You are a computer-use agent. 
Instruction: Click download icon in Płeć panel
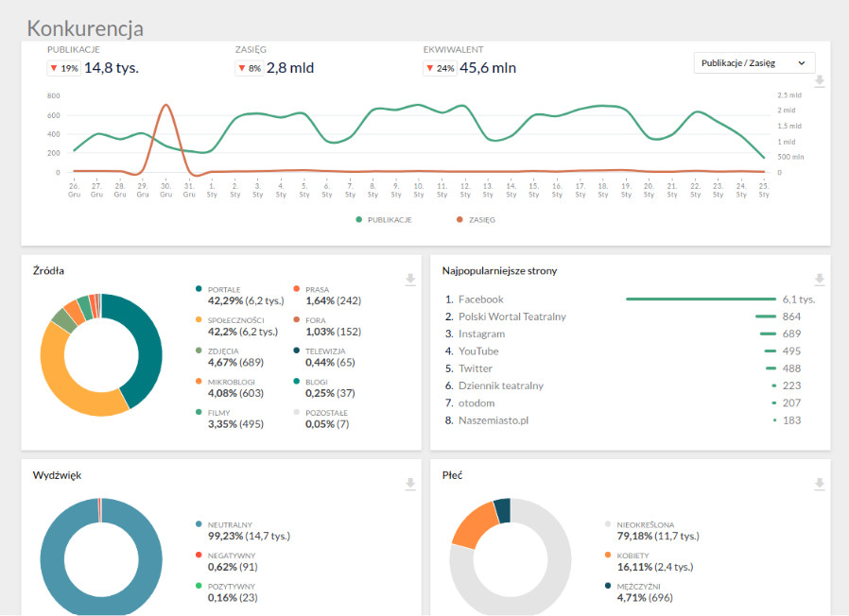click(x=820, y=484)
